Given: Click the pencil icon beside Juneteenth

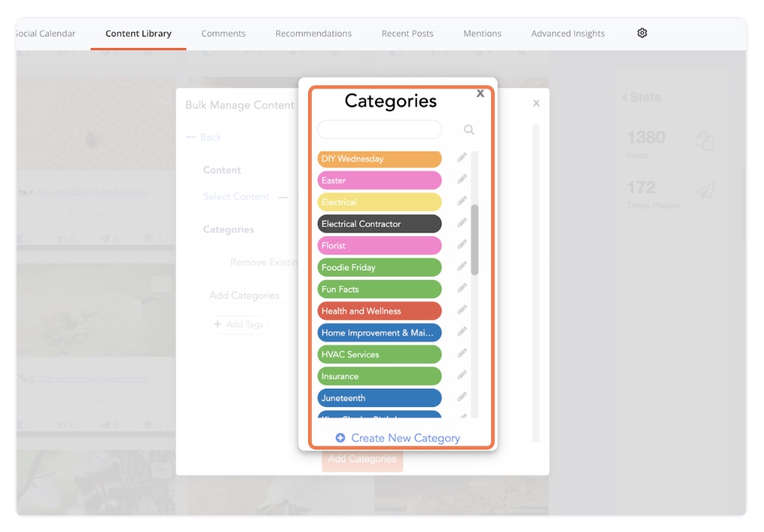Looking at the screenshot, I should (x=462, y=397).
